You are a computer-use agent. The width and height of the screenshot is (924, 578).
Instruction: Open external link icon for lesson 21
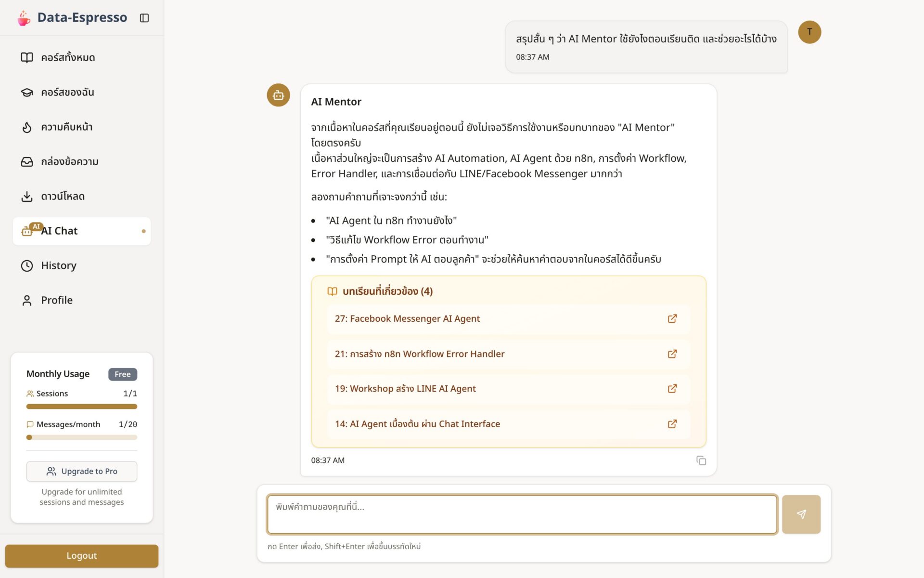tap(672, 354)
